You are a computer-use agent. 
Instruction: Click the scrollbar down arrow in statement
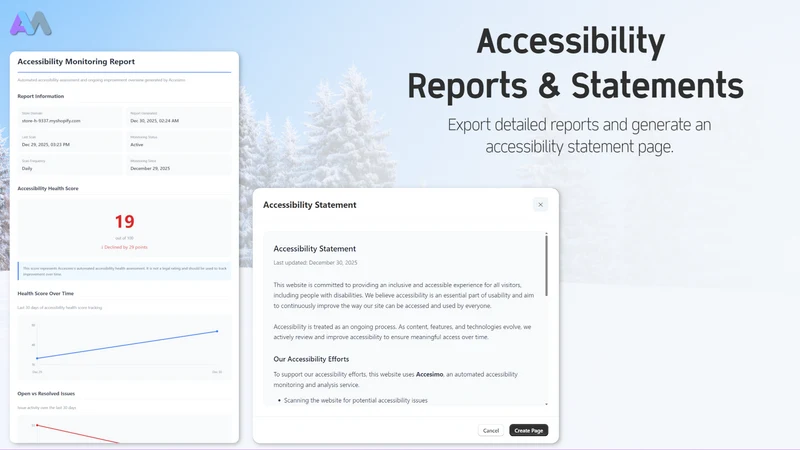click(546, 404)
